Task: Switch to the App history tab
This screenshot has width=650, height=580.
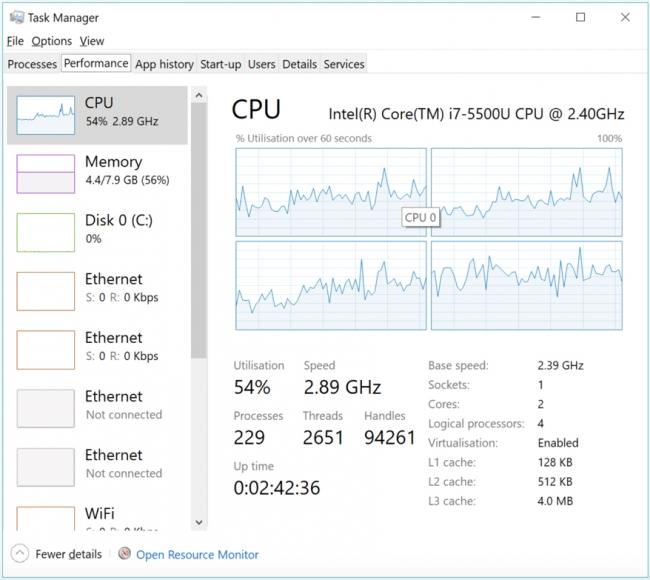Action: coord(164,64)
